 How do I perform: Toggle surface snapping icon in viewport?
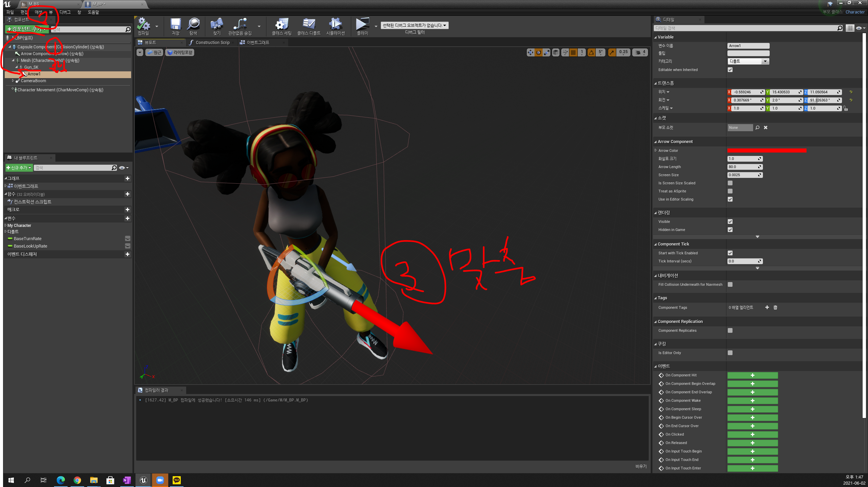coord(565,52)
